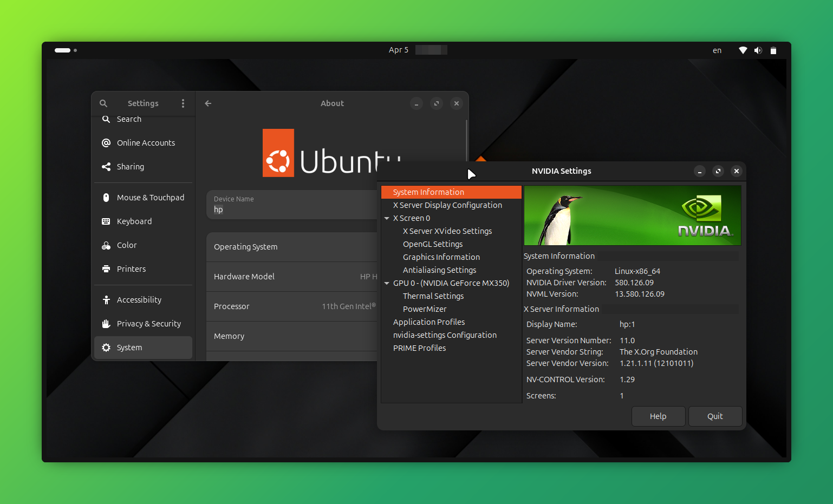
Task: Navigate back using the About page arrow
Action: 208,103
